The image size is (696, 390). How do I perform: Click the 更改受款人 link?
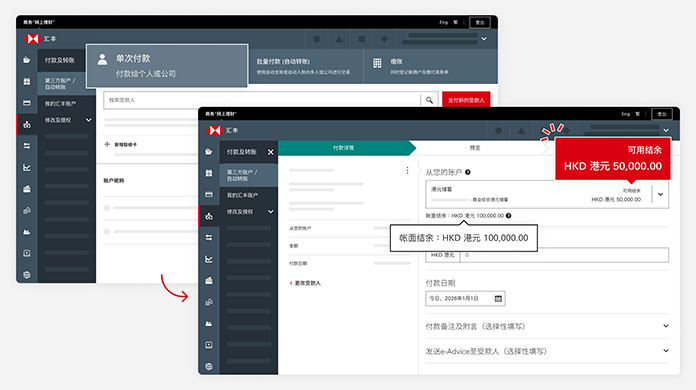pyautogui.click(x=305, y=283)
